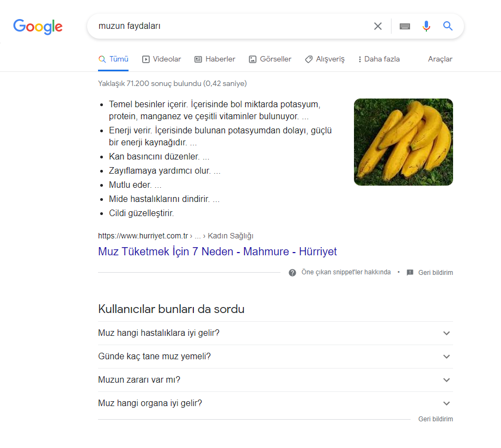The height and width of the screenshot is (448, 501).
Task: Open Araçlar search tools
Action: pyautogui.click(x=440, y=59)
